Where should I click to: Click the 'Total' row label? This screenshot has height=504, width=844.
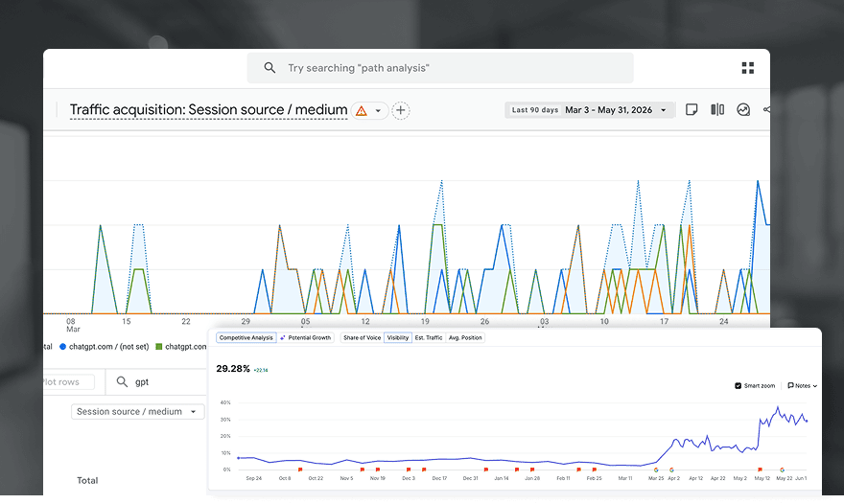click(x=87, y=480)
